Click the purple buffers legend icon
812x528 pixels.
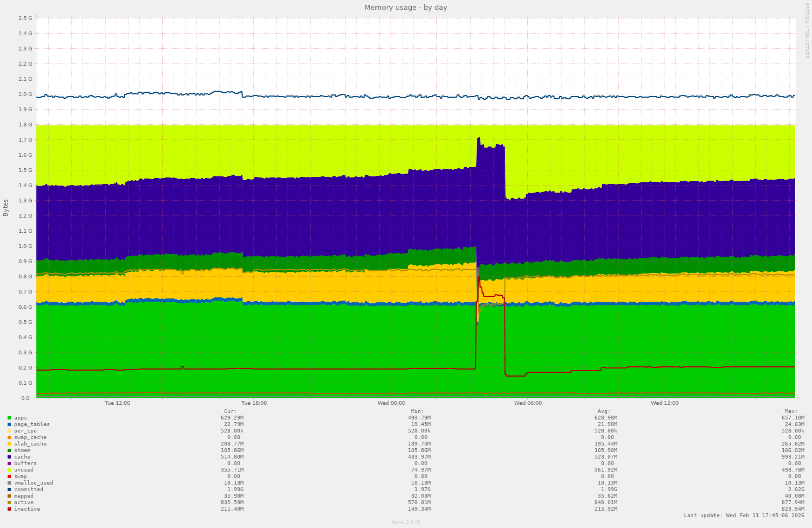coord(9,463)
